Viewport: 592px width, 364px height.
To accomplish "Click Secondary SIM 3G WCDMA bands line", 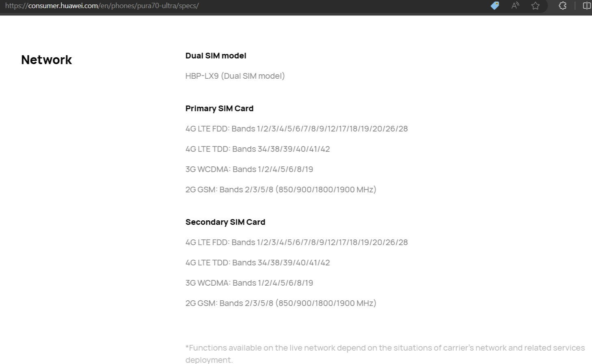I will point(249,283).
